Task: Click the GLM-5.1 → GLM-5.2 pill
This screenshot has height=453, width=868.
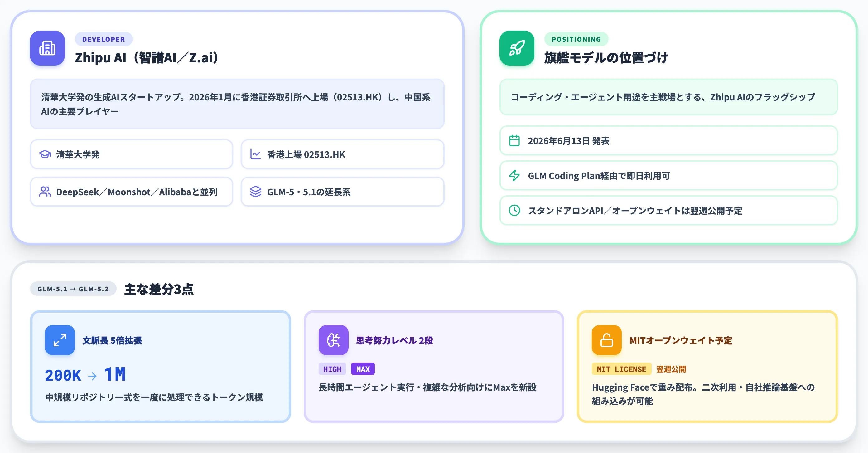Action: pyautogui.click(x=73, y=289)
